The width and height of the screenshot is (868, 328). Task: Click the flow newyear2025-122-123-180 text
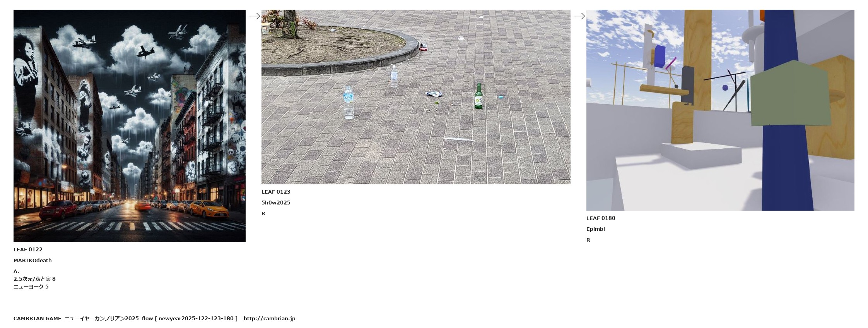pos(190,319)
